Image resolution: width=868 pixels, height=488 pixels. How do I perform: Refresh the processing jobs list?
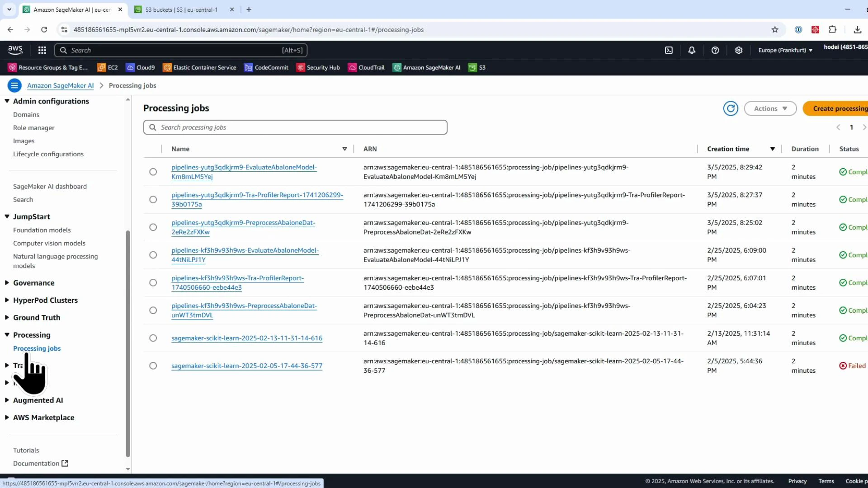tap(731, 108)
